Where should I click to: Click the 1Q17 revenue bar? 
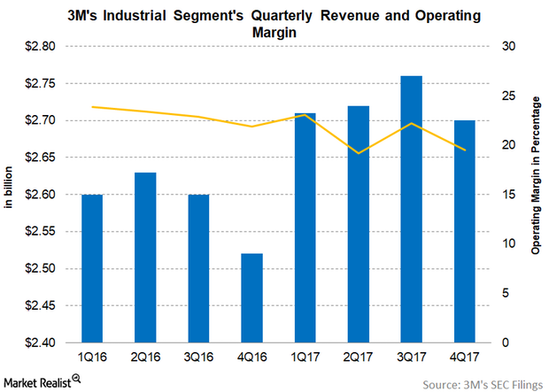(305, 227)
